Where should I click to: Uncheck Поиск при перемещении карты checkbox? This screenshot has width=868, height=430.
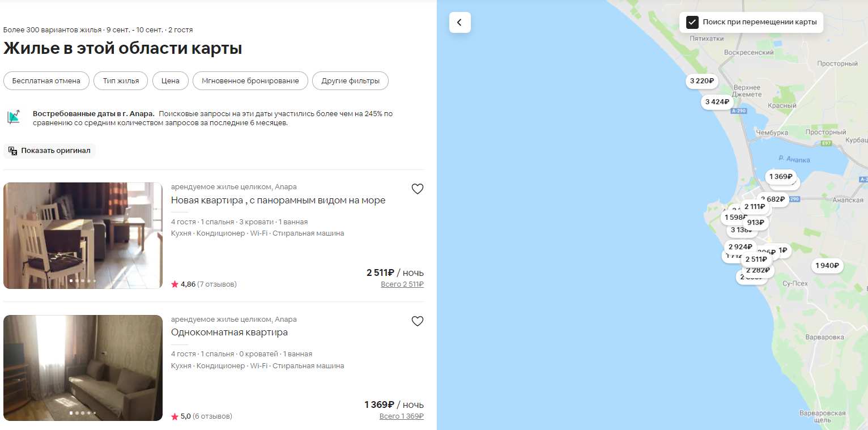[x=692, y=22]
